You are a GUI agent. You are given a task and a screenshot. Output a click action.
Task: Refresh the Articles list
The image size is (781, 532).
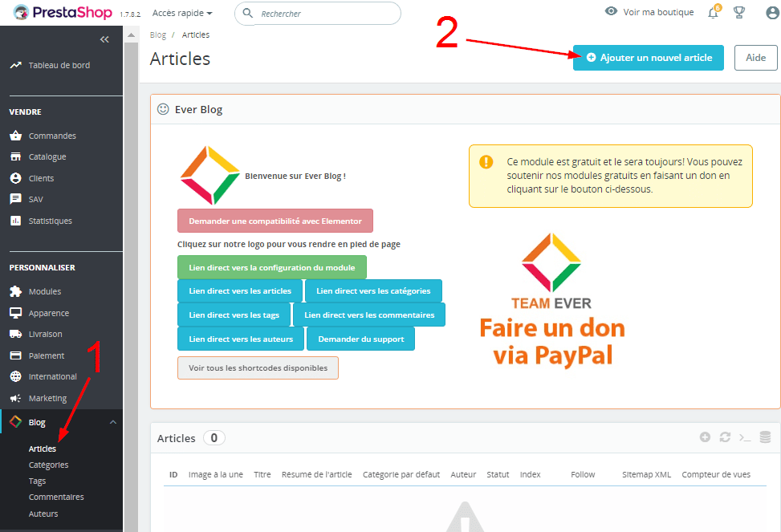pos(725,437)
